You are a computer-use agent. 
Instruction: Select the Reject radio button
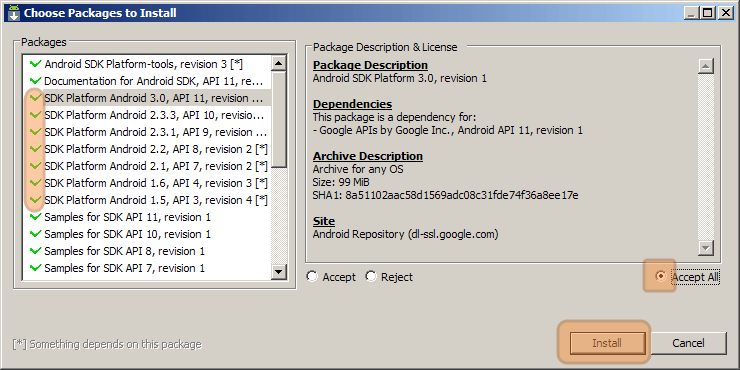coord(371,277)
